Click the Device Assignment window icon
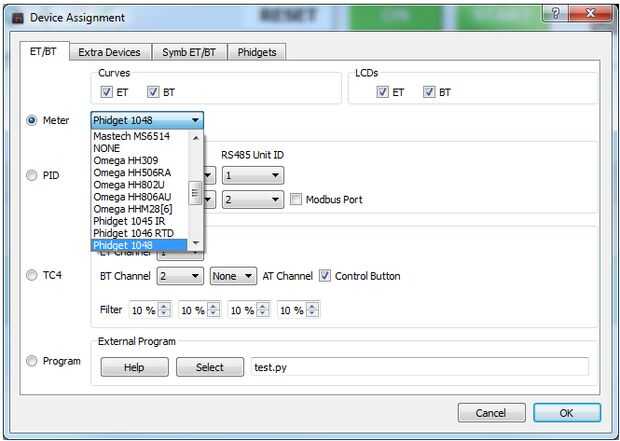This screenshot has height=441, width=620. [x=17, y=18]
